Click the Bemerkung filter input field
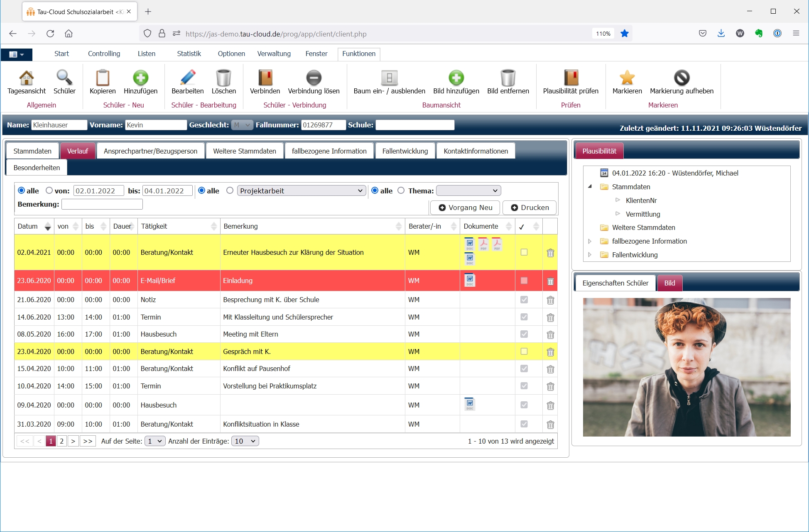809x532 pixels. pyautogui.click(x=102, y=204)
